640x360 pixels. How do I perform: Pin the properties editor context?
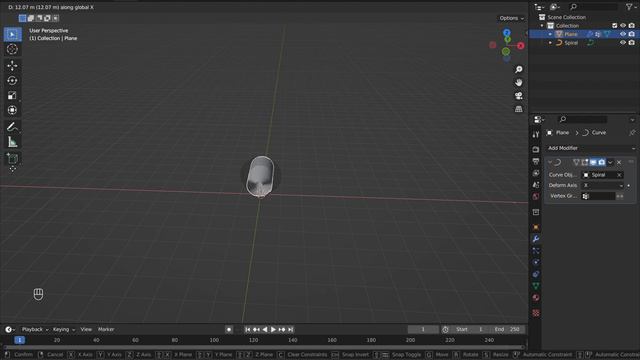click(632, 133)
